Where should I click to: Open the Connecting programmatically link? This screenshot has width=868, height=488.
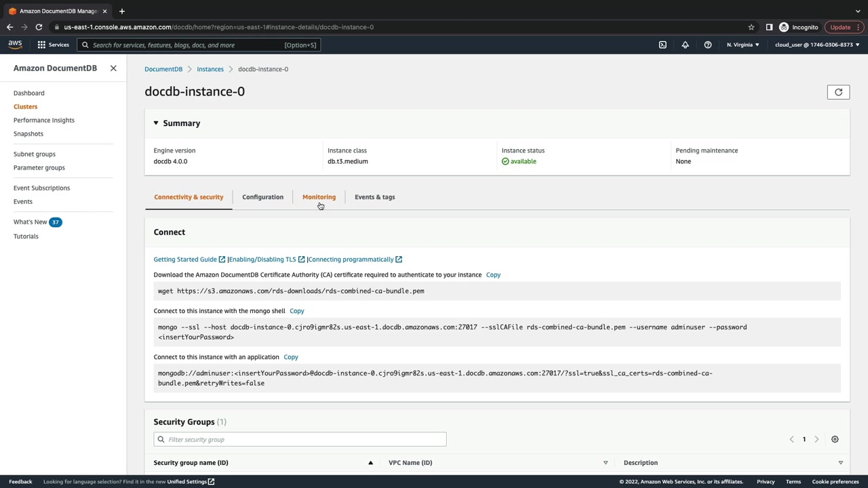point(355,260)
